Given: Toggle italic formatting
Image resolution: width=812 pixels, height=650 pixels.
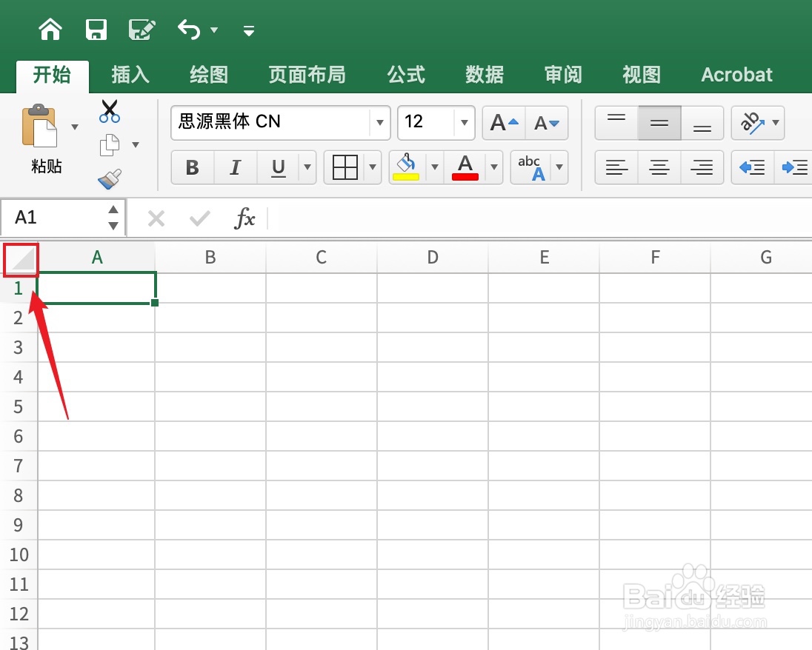Looking at the screenshot, I should coord(236,167).
